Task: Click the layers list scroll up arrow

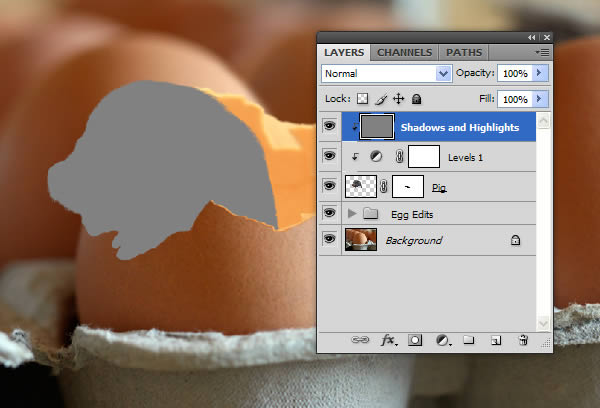Action: pos(543,121)
